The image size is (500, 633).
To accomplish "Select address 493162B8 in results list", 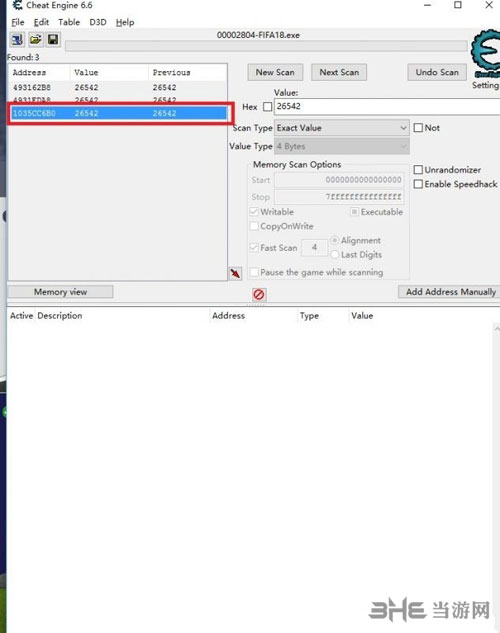I will (118, 88).
